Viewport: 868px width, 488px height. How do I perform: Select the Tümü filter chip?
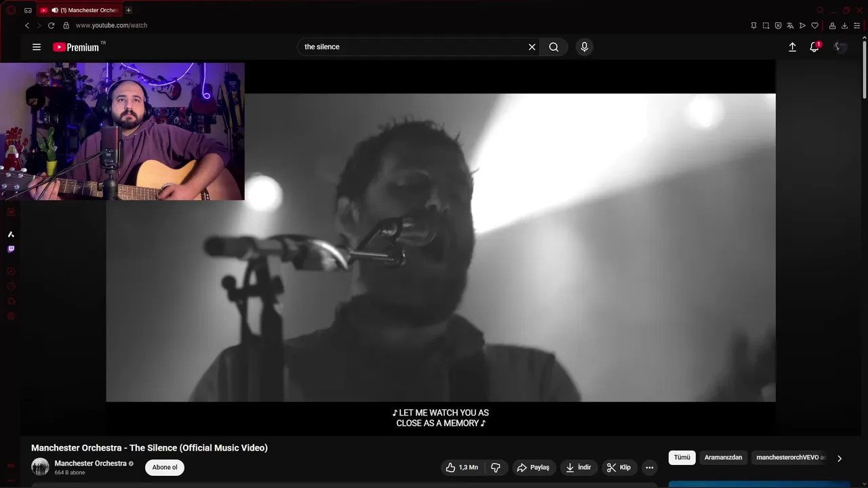tap(682, 457)
